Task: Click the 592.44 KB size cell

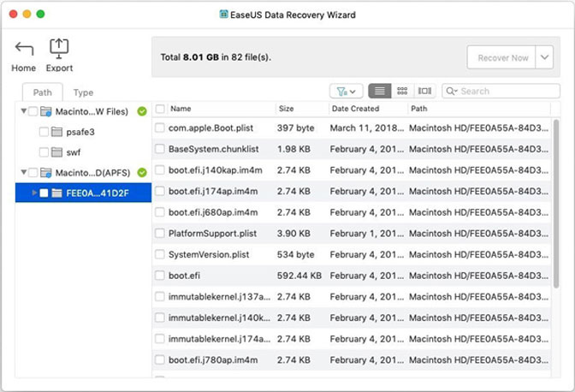Action: click(299, 276)
